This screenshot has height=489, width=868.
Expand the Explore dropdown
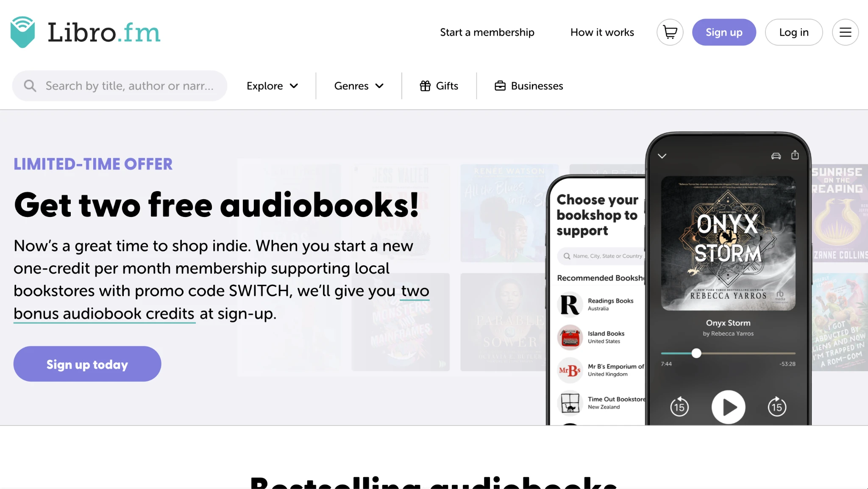(x=273, y=86)
